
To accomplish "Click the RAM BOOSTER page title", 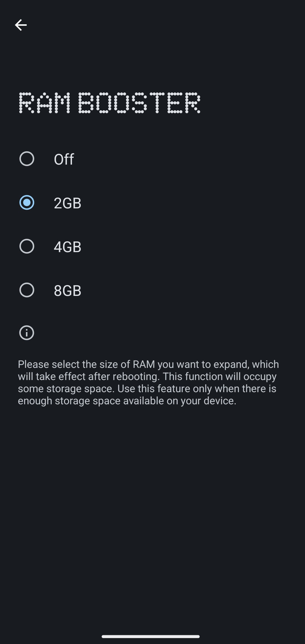I will pos(110,103).
